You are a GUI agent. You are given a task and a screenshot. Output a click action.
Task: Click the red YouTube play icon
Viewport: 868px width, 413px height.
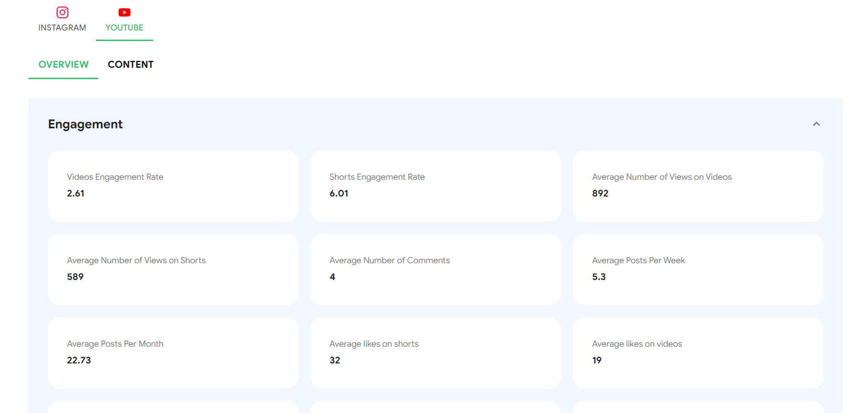coord(124,12)
